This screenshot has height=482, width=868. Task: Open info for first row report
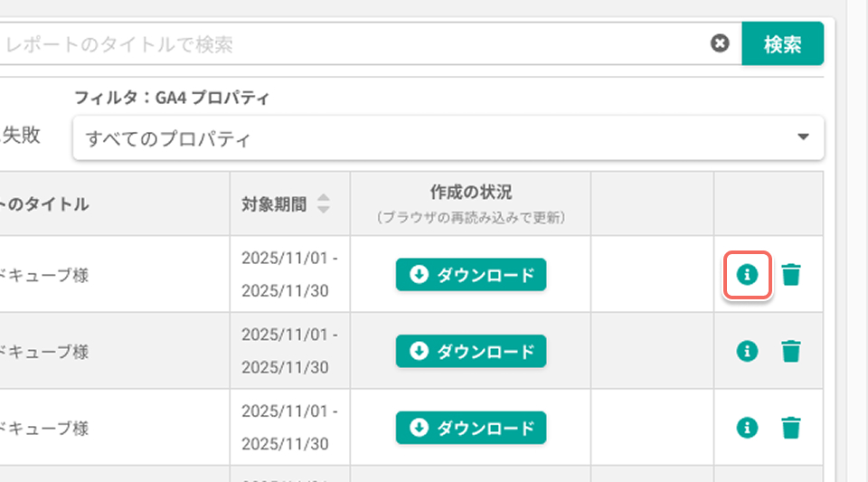click(x=747, y=275)
